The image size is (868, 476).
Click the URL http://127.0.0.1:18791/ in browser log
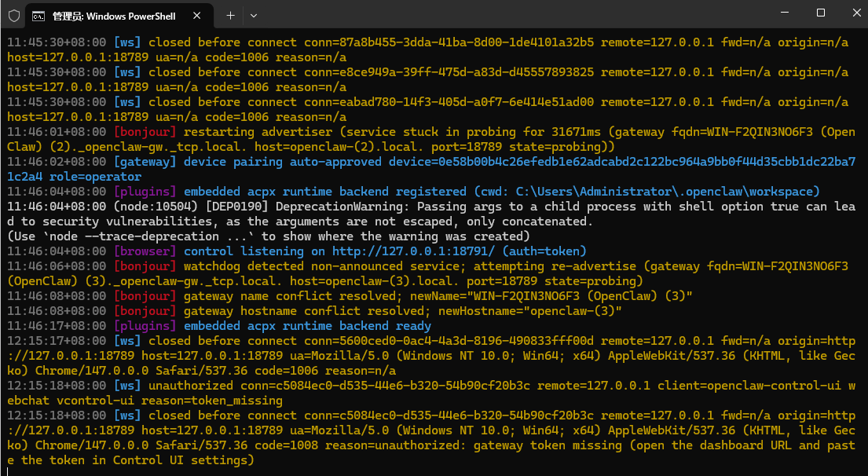(413, 251)
